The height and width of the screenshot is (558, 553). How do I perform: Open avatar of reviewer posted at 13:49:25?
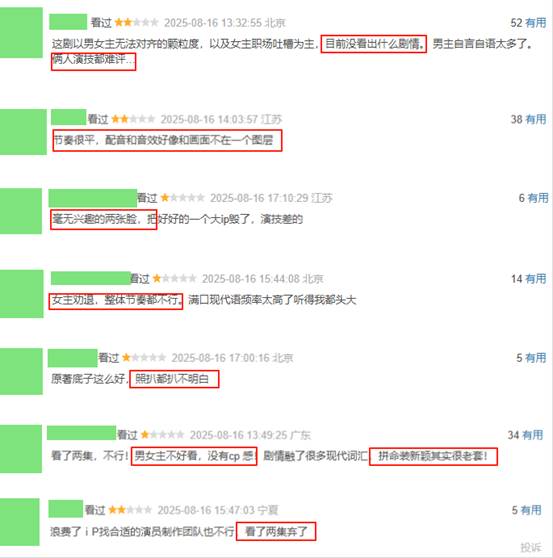click(x=21, y=449)
